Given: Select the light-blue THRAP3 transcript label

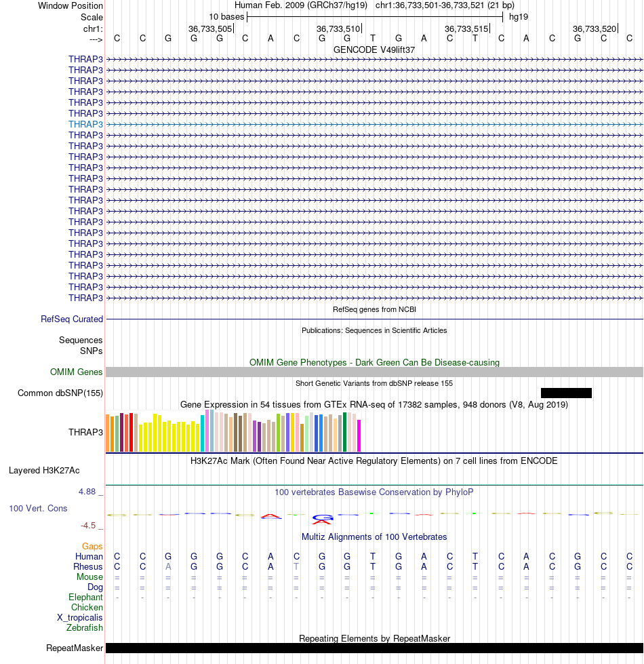Looking at the screenshot, I should 86,125.
